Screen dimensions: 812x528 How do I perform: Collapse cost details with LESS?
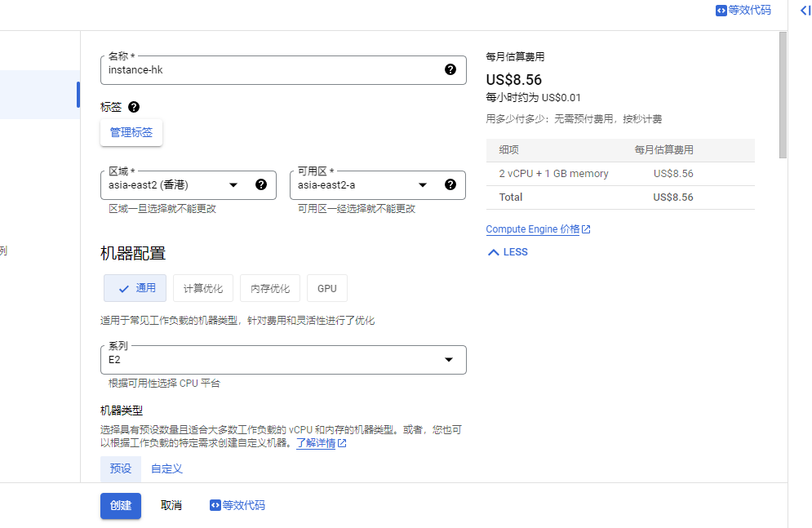click(x=508, y=252)
